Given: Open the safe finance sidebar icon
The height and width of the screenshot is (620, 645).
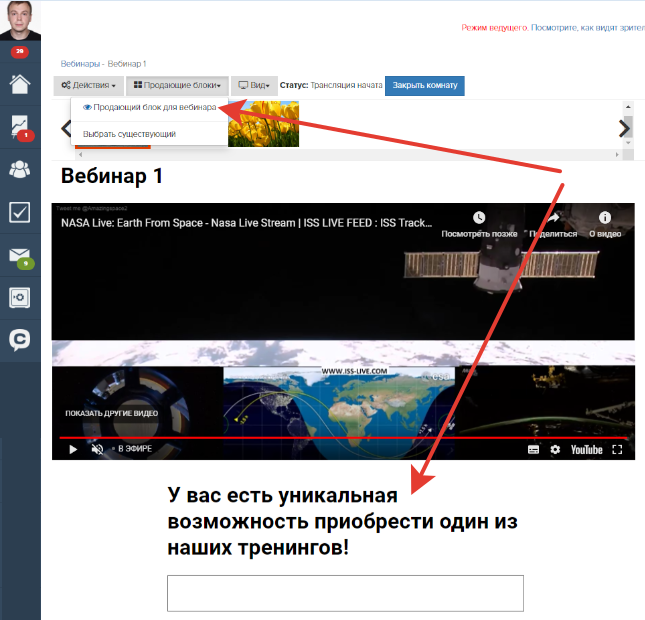Looking at the screenshot, I should 20,297.
